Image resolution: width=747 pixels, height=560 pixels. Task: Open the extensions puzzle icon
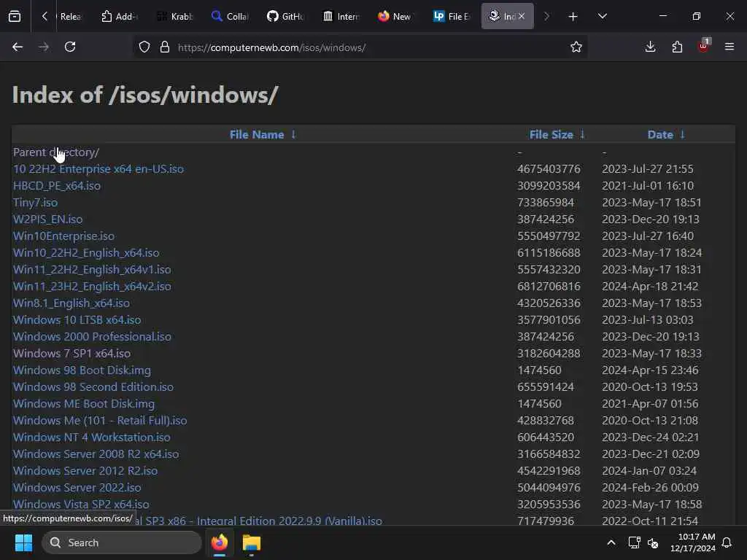677,47
